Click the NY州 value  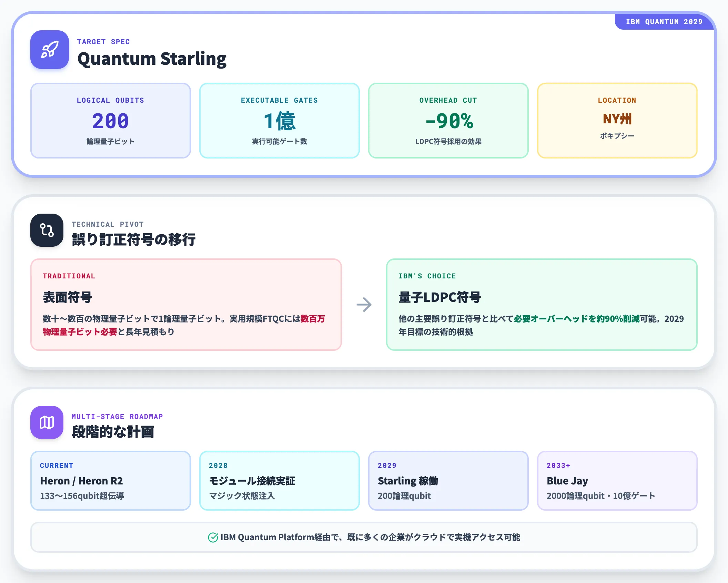coord(617,119)
